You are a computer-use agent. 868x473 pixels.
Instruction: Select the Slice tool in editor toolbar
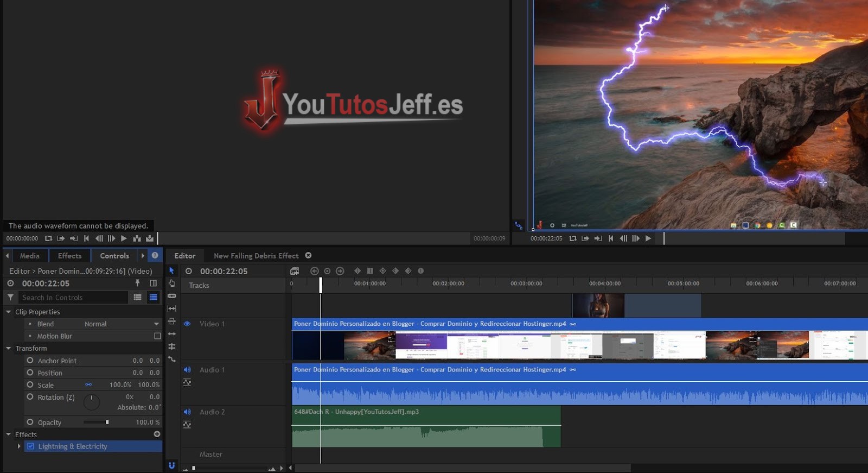point(171,296)
